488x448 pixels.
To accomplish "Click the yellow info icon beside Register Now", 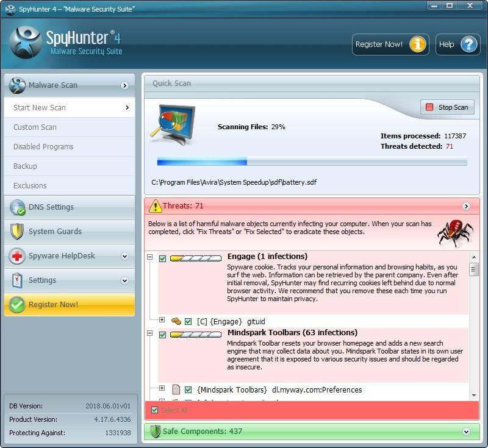I will coord(417,44).
